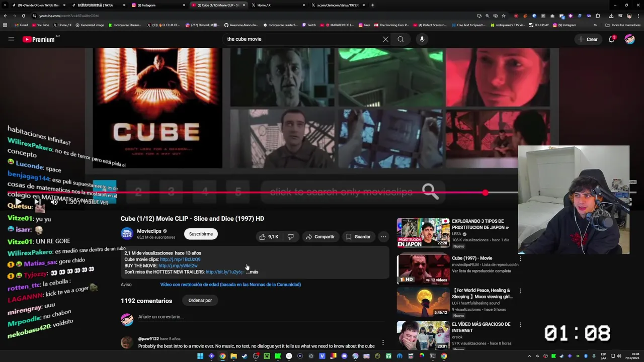Viewport: 644px width, 362px height.
Task: Expand the description with ...más
Action: tap(252, 272)
